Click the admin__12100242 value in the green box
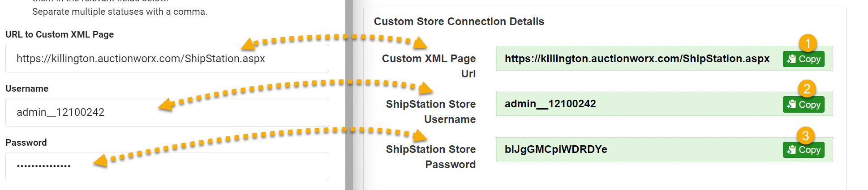 coord(550,104)
